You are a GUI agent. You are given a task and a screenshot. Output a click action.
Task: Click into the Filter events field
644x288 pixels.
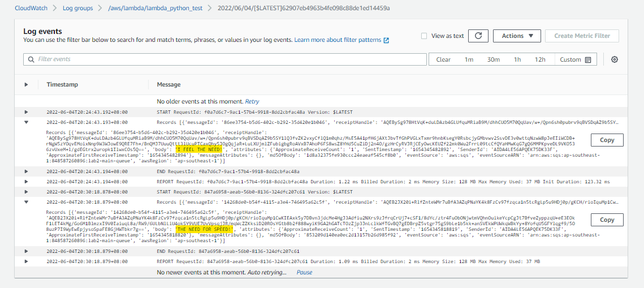pyautogui.click(x=224, y=59)
